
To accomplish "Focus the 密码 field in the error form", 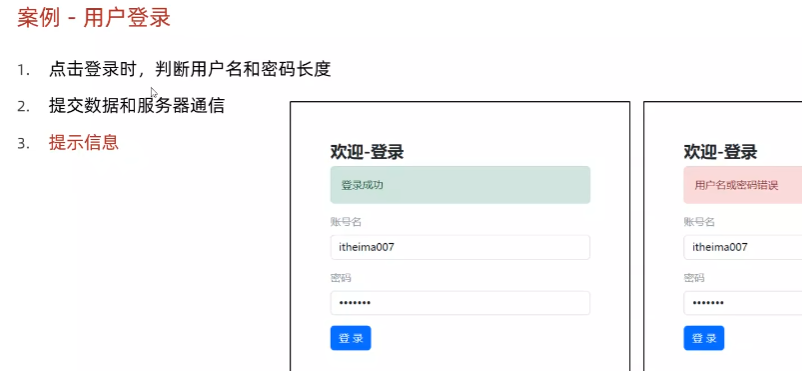I will [x=743, y=303].
